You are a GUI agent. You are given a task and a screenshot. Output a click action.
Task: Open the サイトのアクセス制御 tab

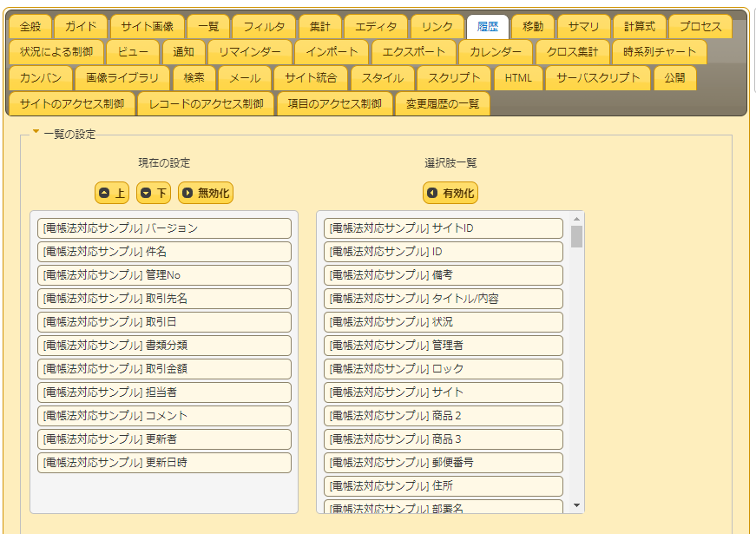point(72,103)
